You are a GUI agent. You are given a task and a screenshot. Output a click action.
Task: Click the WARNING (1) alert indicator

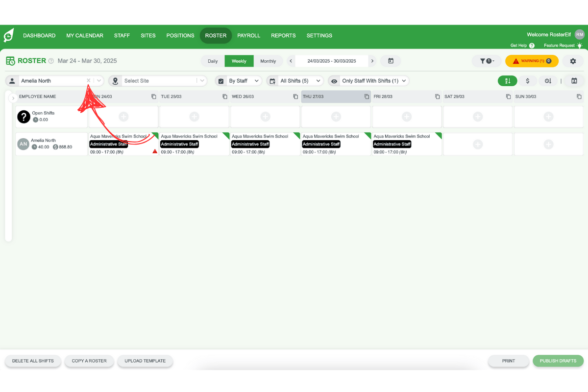[532, 61]
